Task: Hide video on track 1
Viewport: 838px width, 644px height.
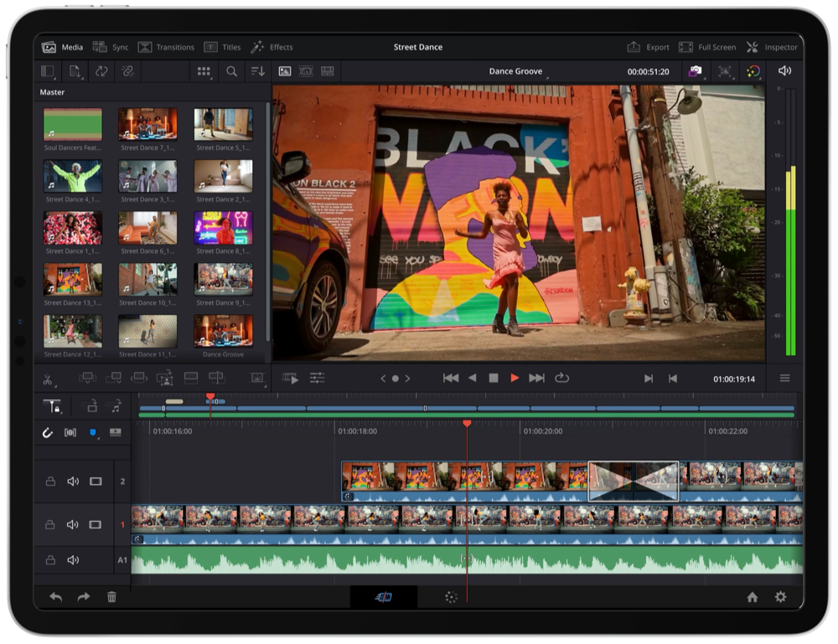Action: coord(96,525)
